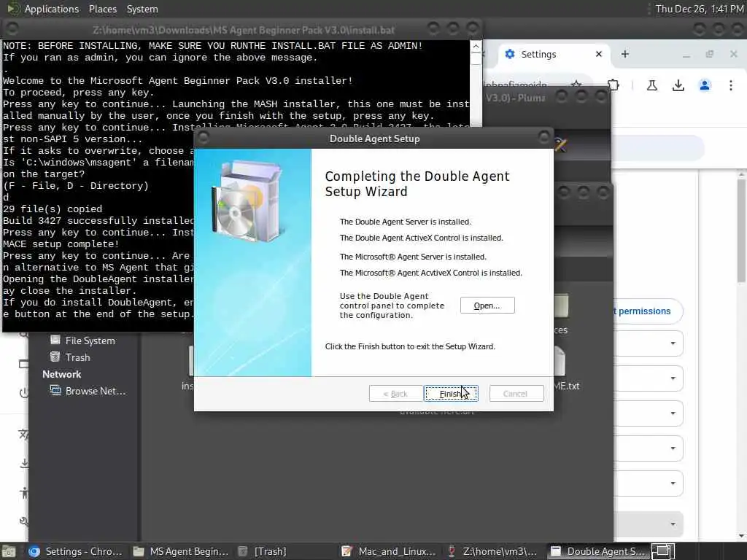
Task: Click the install.bat terminal title bar
Action: (243, 30)
